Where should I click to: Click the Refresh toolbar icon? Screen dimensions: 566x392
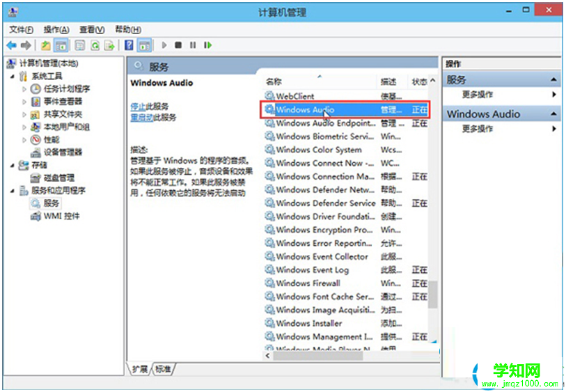95,45
